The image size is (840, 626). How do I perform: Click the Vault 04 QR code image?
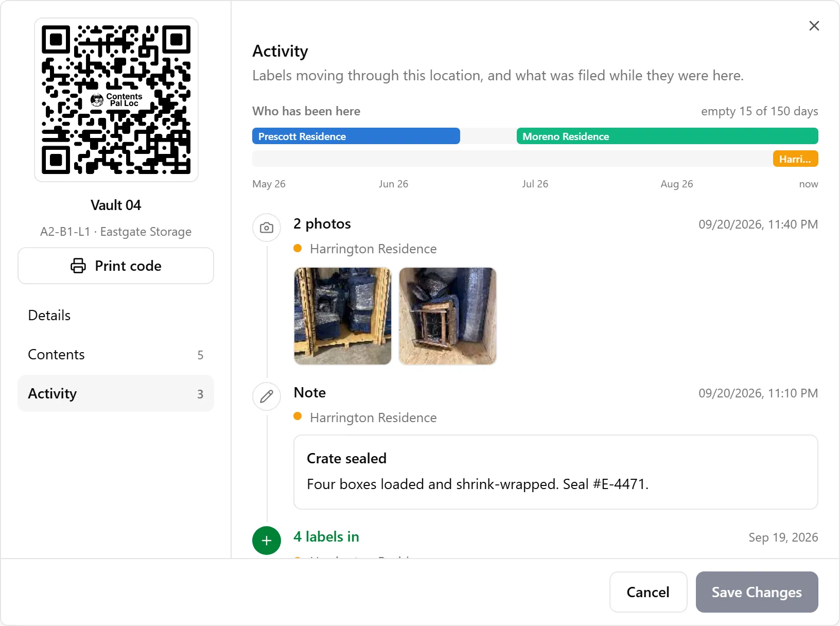pos(116,100)
